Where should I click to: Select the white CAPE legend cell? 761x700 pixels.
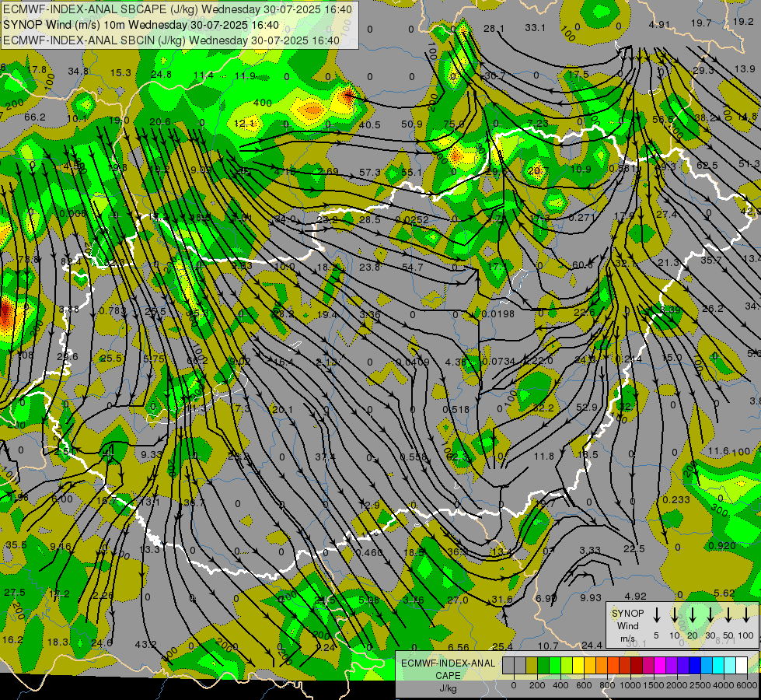pos(742,666)
